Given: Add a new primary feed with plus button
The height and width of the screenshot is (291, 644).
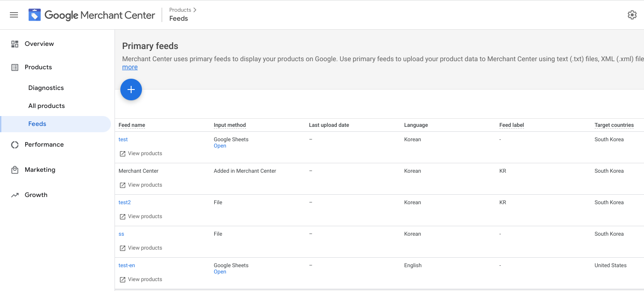Looking at the screenshot, I should coord(131,90).
